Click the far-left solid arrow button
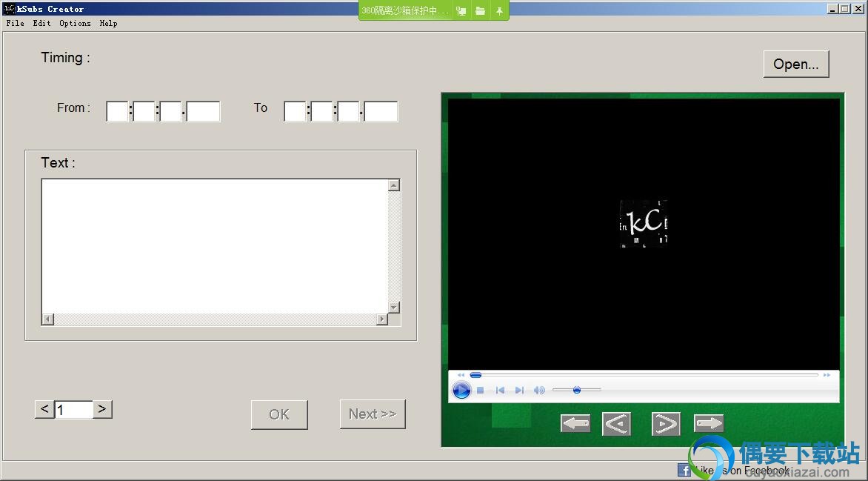Image resolution: width=868 pixels, height=481 pixels. tap(575, 424)
